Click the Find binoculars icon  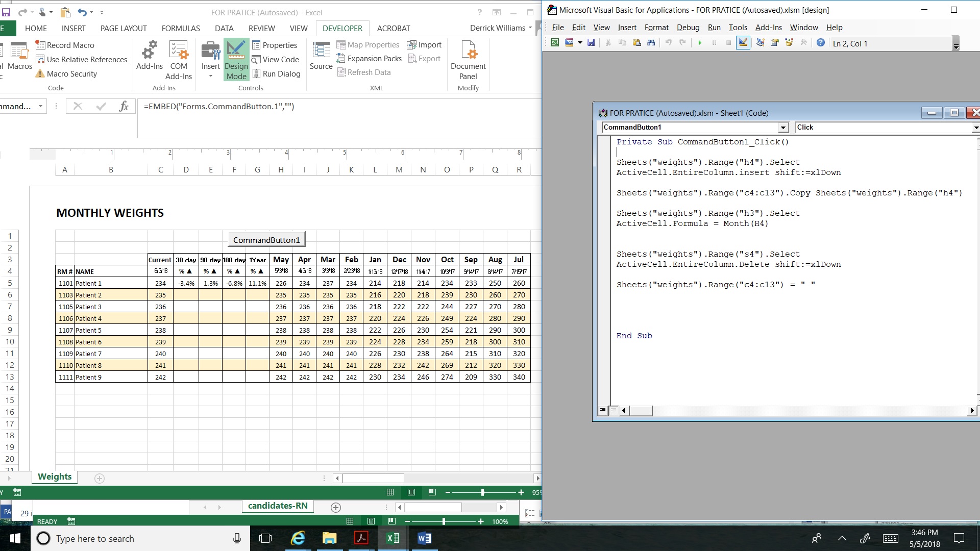click(x=651, y=43)
